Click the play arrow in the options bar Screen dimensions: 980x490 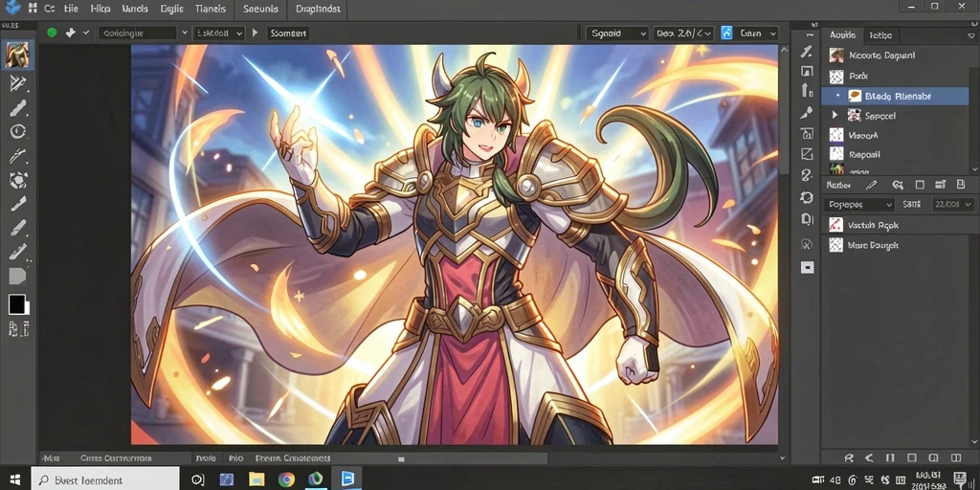[x=255, y=33]
